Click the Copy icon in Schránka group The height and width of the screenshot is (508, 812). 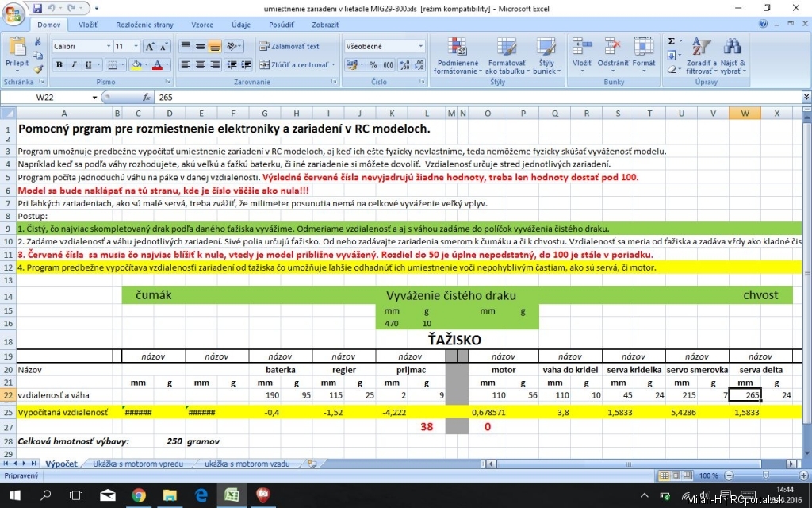tap(38, 55)
